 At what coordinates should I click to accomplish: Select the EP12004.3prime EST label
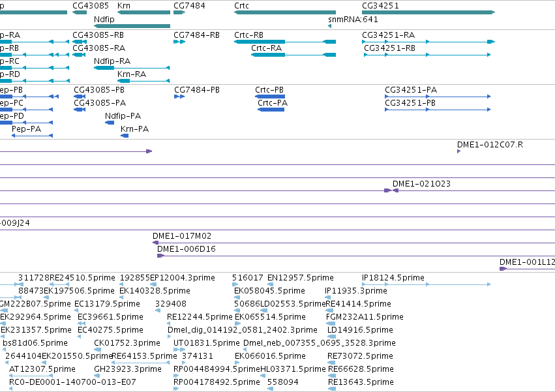[183, 278]
